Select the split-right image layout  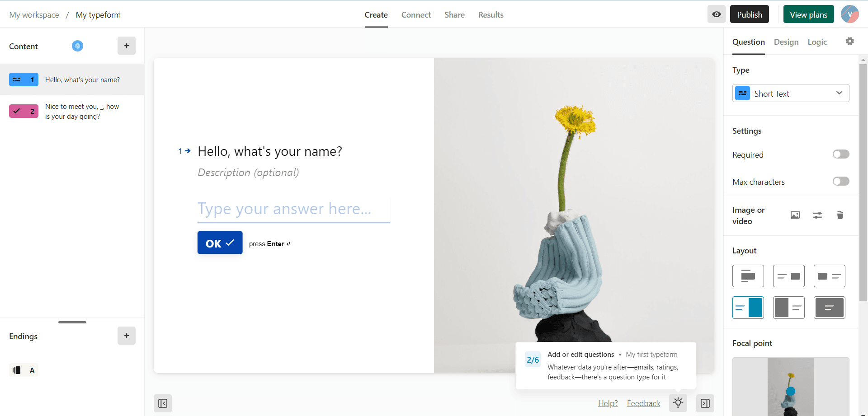748,308
